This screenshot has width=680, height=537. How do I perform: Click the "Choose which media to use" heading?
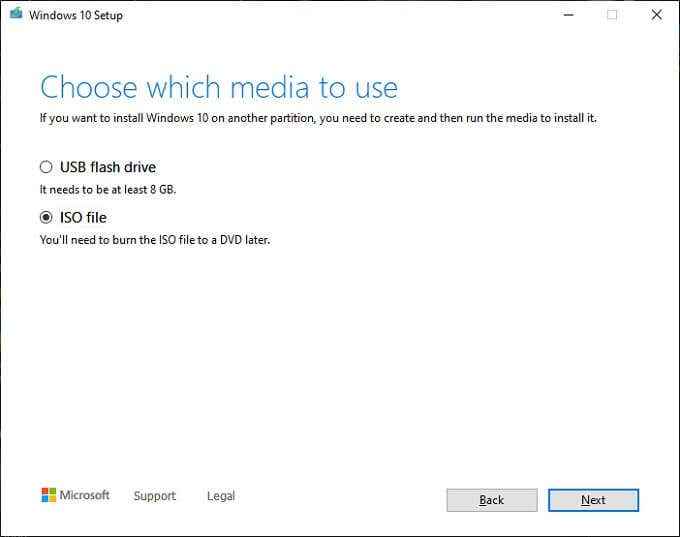click(219, 87)
